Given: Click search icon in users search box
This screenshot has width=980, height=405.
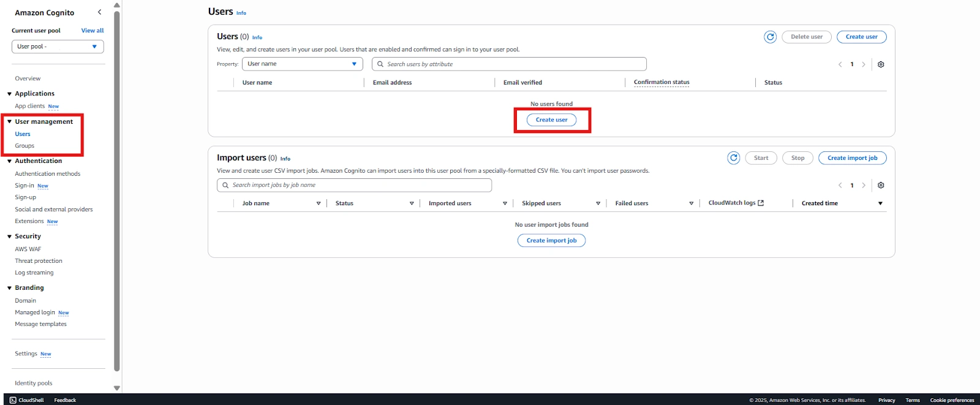Looking at the screenshot, I should pyautogui.click(x=380, y=64).
